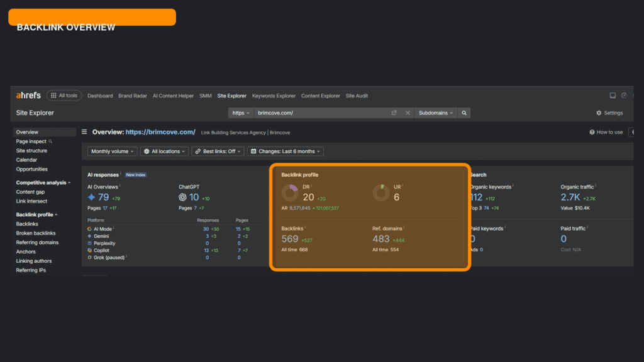Click the Ahrefs logo

(28, 96)
